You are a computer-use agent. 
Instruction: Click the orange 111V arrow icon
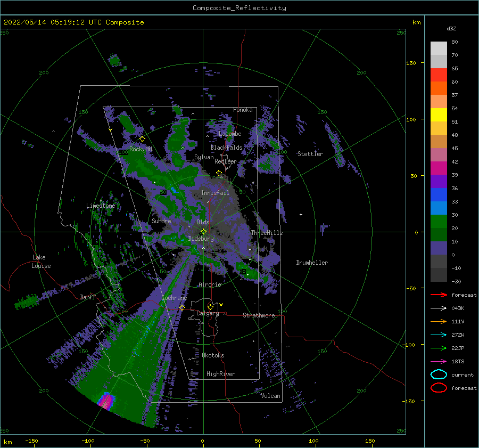(x=439, y=321)
